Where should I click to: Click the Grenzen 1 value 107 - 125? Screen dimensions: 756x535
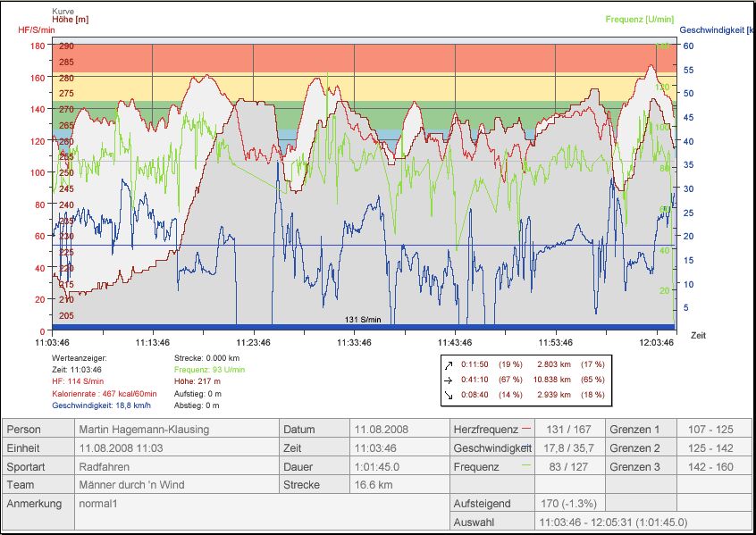[x=710, y=430]
